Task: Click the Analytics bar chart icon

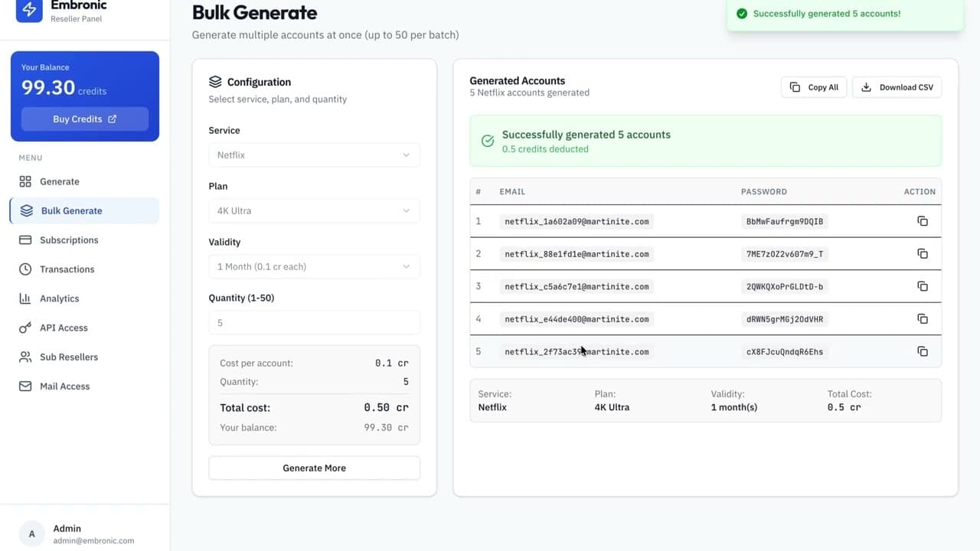Action: 25,298
